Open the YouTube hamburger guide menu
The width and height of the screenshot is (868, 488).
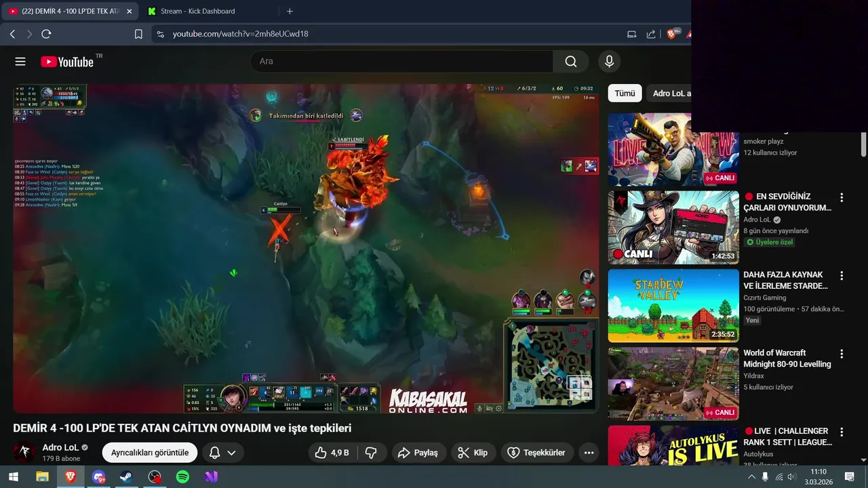[x=20, y=62]
